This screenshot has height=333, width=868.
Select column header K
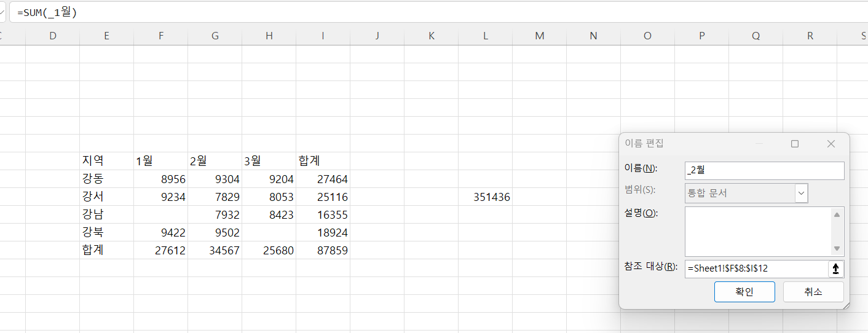coord(432,36)
